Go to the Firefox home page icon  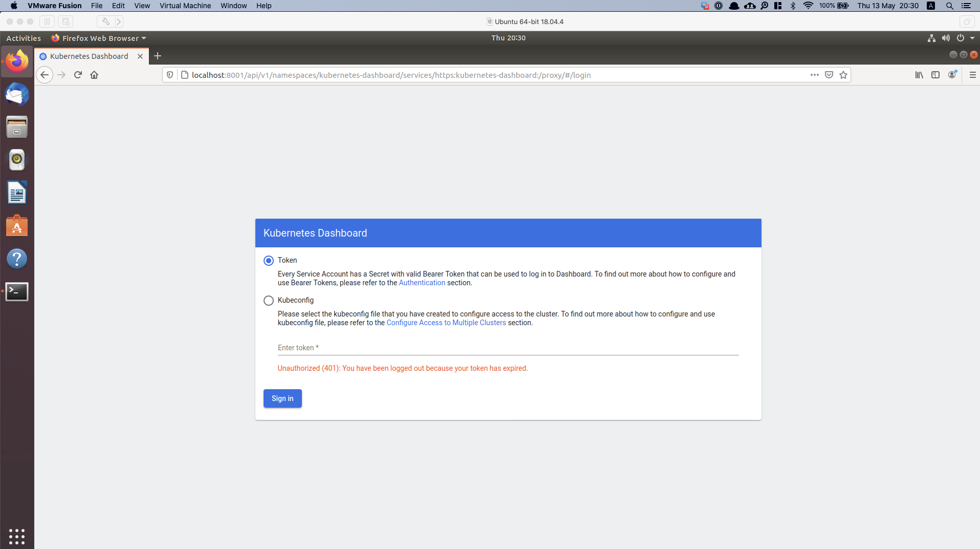94,75
